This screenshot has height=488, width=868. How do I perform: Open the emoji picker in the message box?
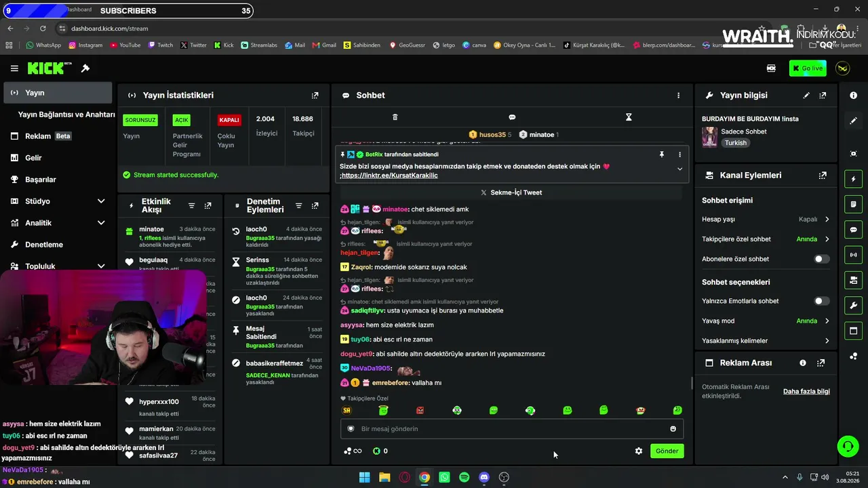tap(673, 428)
